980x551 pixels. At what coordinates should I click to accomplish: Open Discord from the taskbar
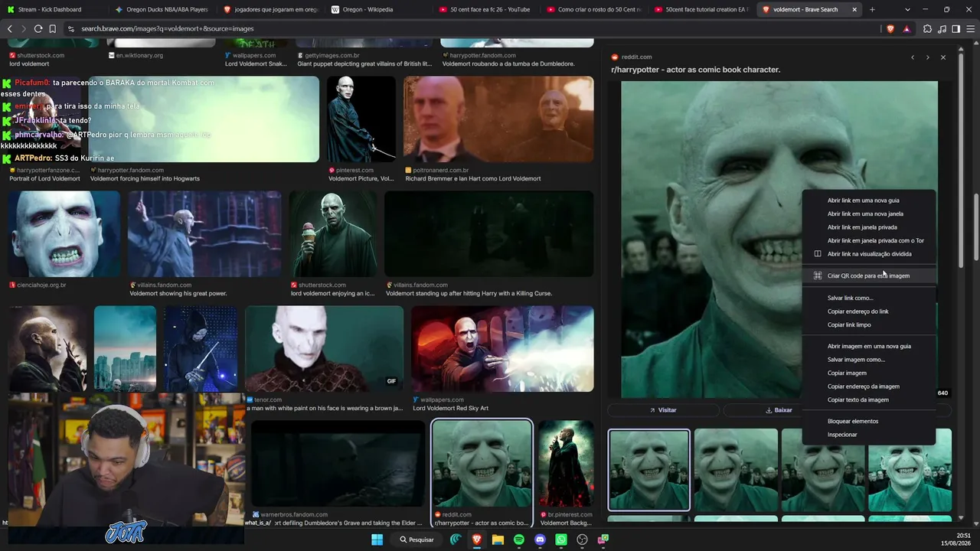tap(540, 540)
